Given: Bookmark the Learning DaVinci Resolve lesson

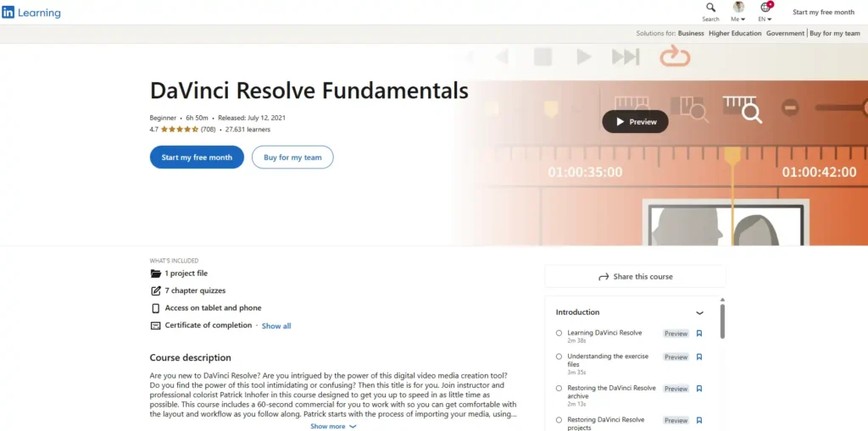Looking at the screenshot, I should point(699,334).
